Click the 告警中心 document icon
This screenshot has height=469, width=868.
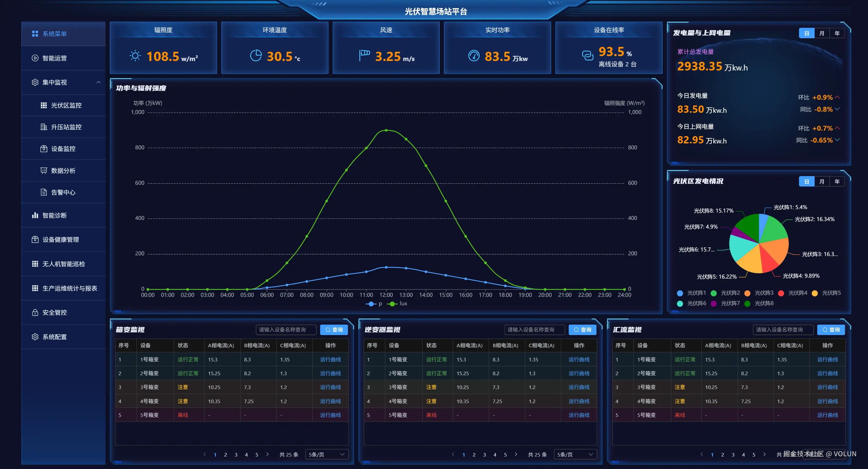pyautogui.click(x=43, y=192)
